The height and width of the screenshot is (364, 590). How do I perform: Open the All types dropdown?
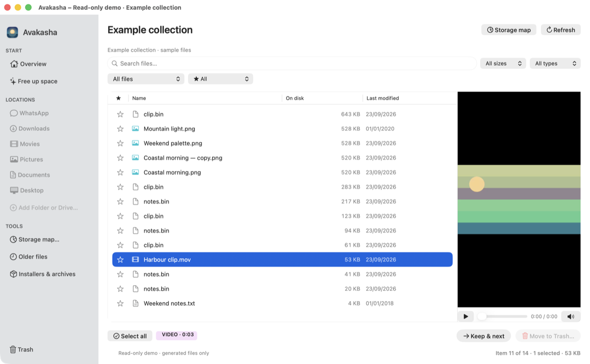pyautogui.click(x=555, y=63)
